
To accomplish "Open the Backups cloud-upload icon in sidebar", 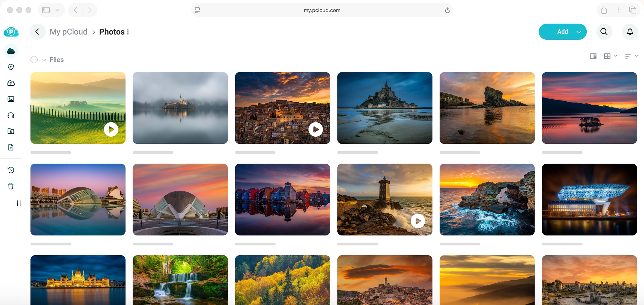I will click(x=11, y=83).
